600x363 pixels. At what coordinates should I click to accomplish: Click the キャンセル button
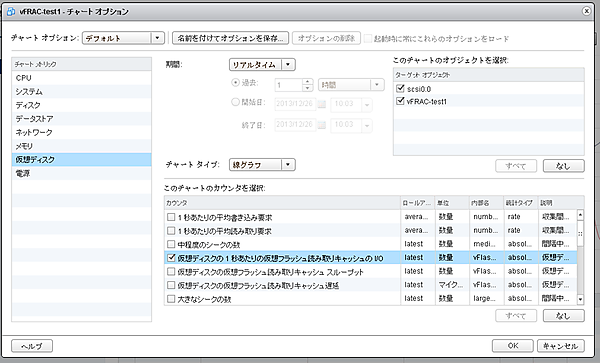[x=561, y=346]
